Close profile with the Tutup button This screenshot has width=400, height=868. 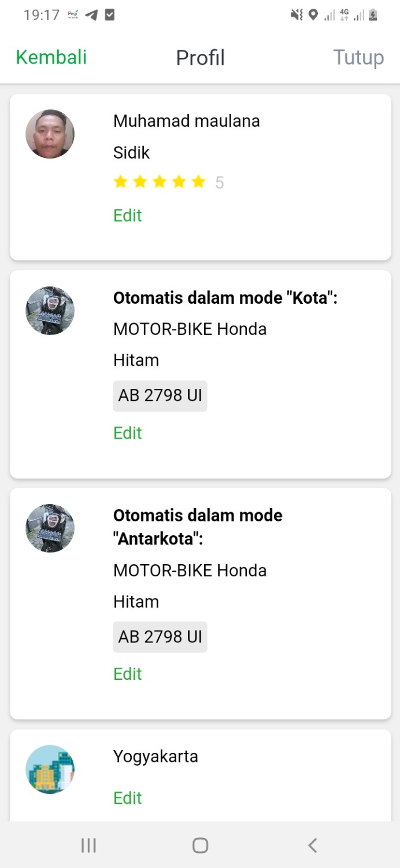click(358, 57)
